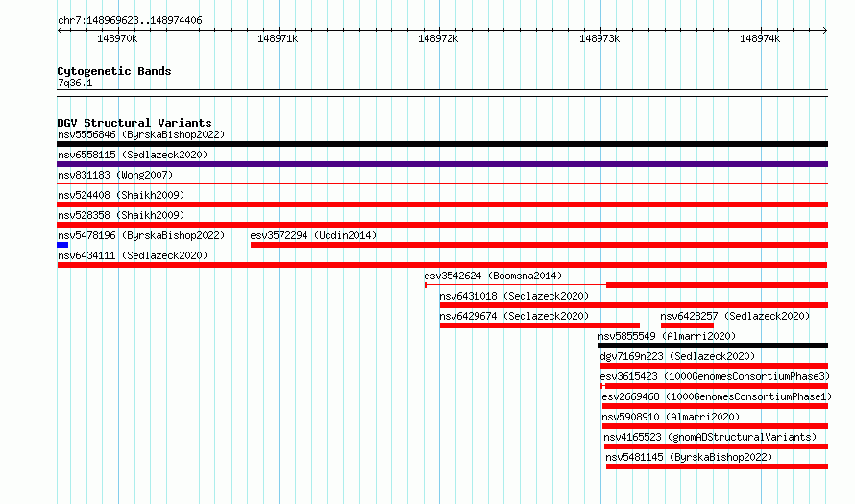Select the red nsv6431018 variant bar
This screenshot has width=855, height=504.
(634, 305)
